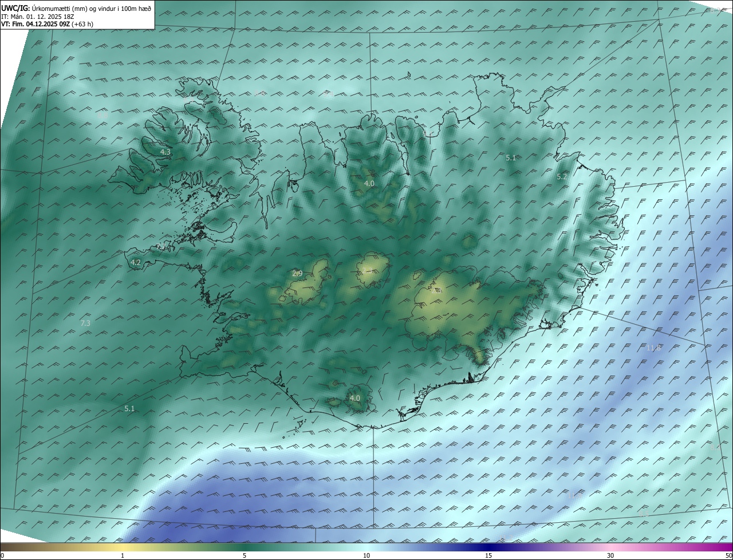Click the 10 tick on the color scale
Screen dimensions: 733x560
[x=366, y=555]
